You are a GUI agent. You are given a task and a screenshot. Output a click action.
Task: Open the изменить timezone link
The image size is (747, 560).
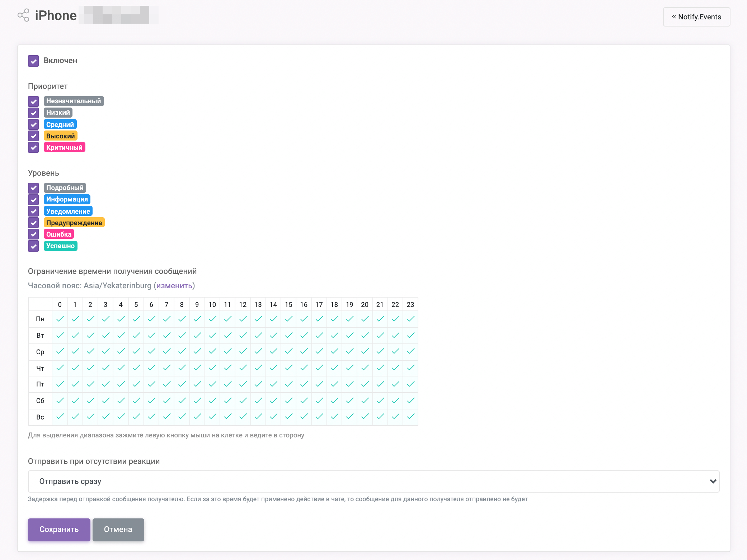(174, 286)
